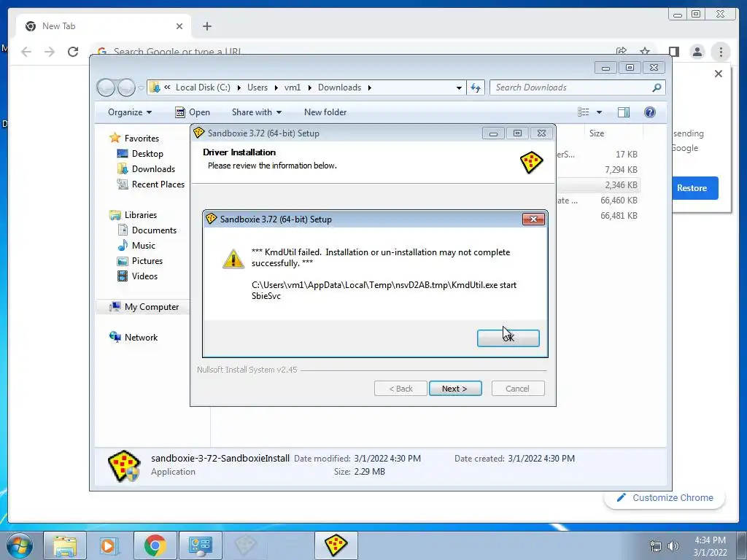
Task: Select Pictures library
Action: coord(147,261)
